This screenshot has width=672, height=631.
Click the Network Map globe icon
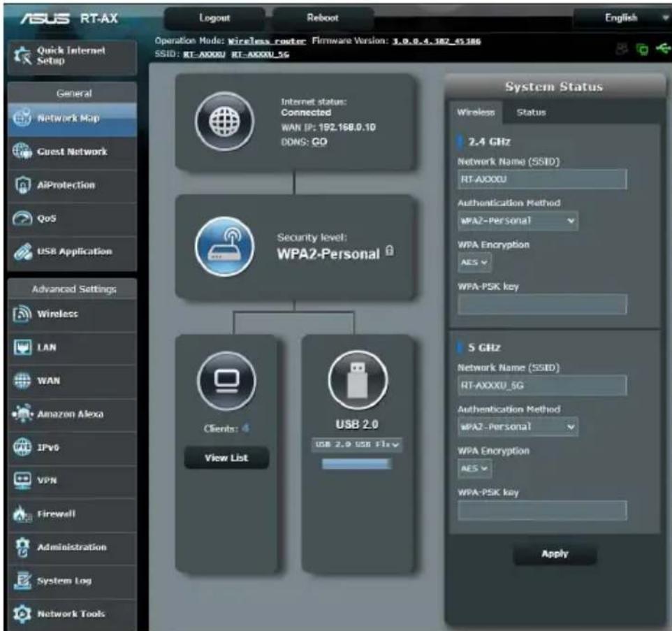[22, 117]
